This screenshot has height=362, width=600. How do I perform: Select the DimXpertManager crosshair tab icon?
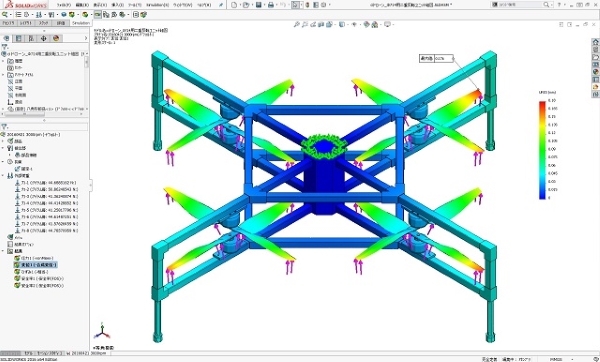coord(44,38)
